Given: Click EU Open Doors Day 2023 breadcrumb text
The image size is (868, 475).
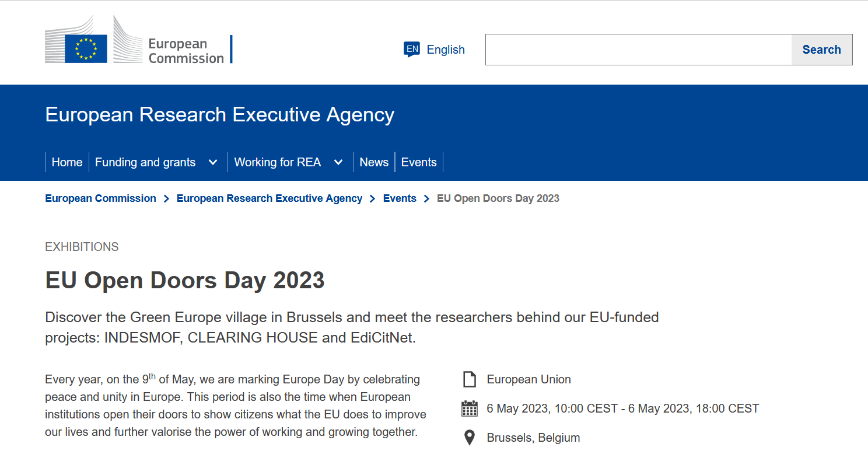Looking at the screenshot, I should 498,198.
